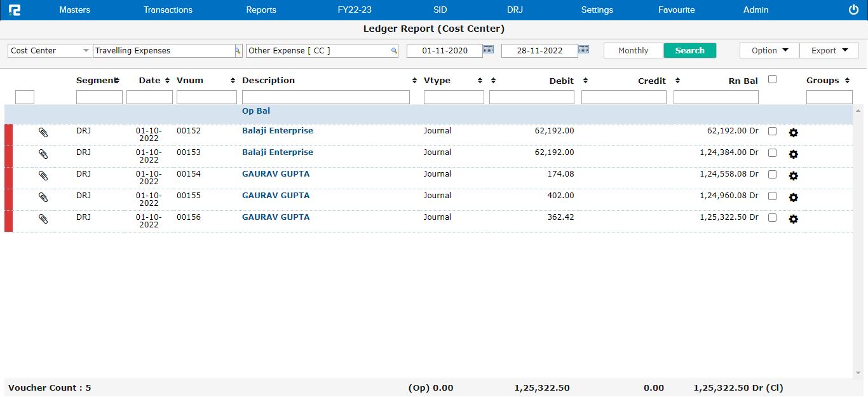The width and height of the screenshot is (868, 397).
Task: Open the gear settings for voucher 00153
Action: pos(793,154)
